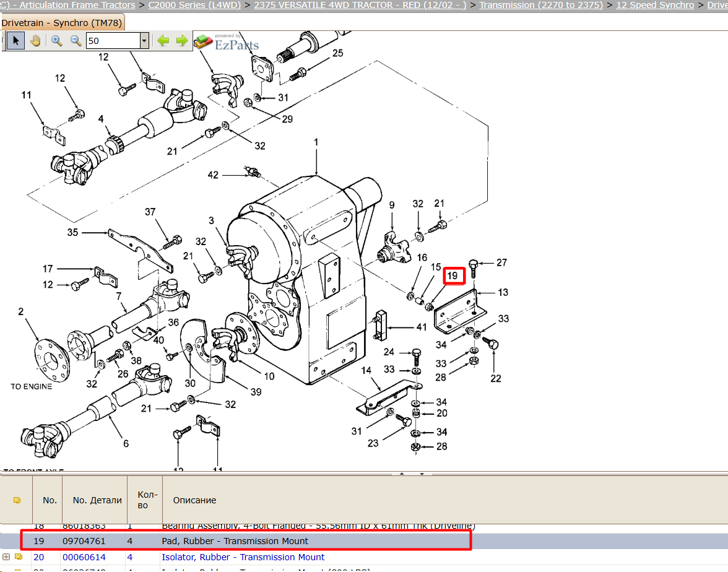Expand row 20 Isolator, Rubber
Viewport: 728px width, 572px height.
pyautogui.click(x=6, y=557)
